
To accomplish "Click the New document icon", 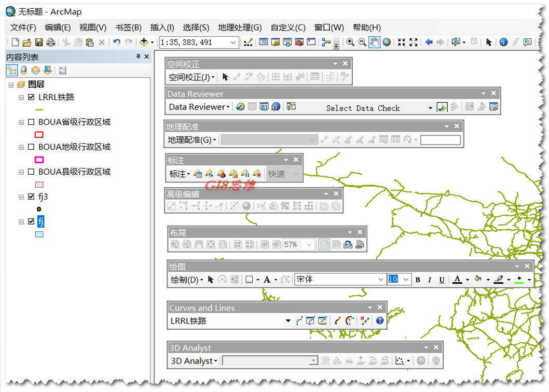I will point(16,43).
